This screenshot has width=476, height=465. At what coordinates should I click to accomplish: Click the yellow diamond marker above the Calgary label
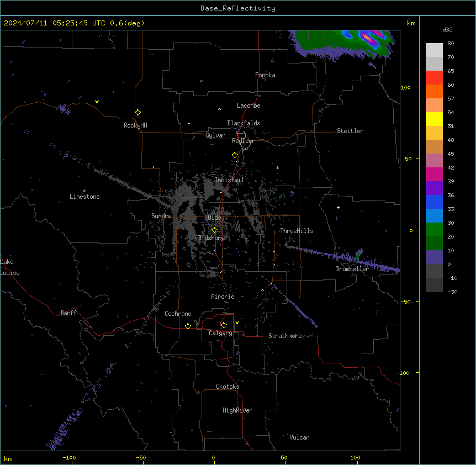pyautogui.click(x=224, y=325)
